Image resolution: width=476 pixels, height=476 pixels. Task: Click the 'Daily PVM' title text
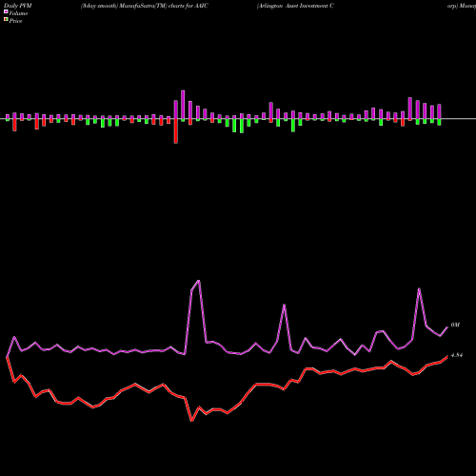(x=18, y=6)
